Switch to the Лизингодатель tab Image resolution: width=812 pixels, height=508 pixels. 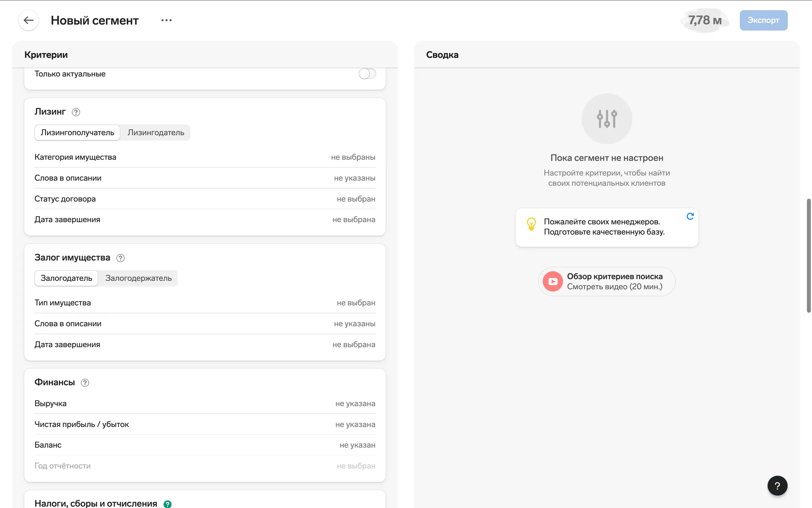[156, 133]
